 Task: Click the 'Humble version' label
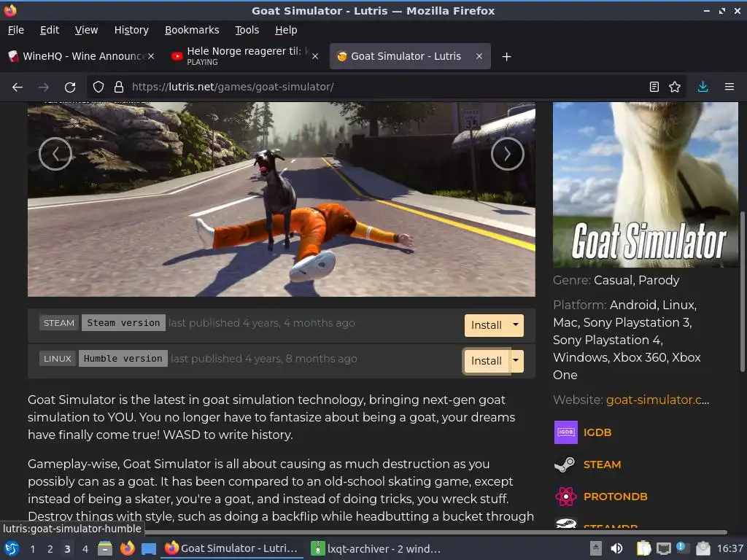coord(123,359)
